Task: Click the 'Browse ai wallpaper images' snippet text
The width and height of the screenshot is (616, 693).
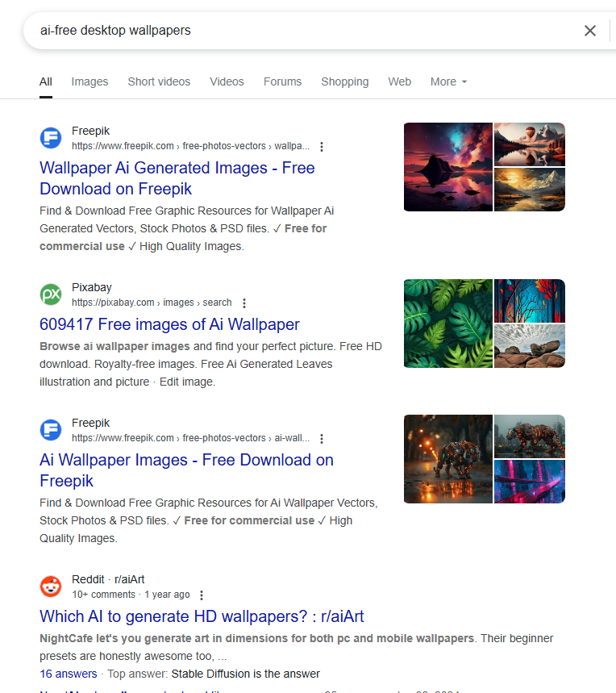Action: pyautogui.click(x=114, y=346)
